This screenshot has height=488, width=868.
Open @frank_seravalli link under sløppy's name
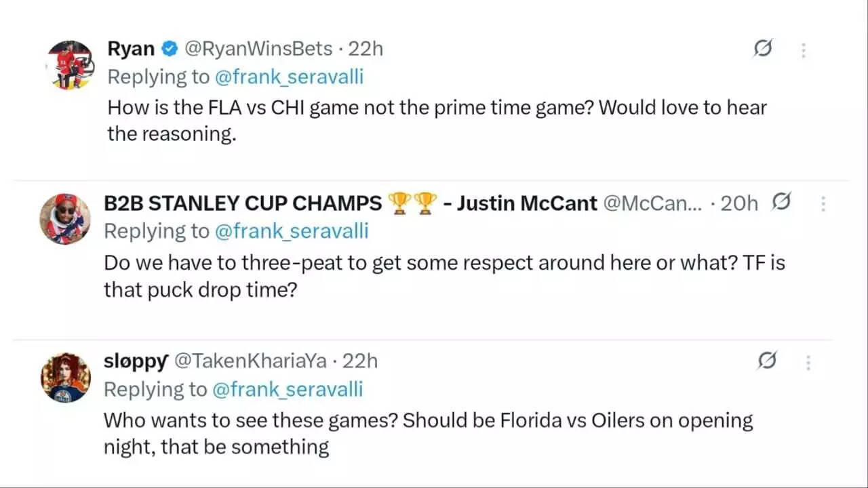click(x=288, y=390)
